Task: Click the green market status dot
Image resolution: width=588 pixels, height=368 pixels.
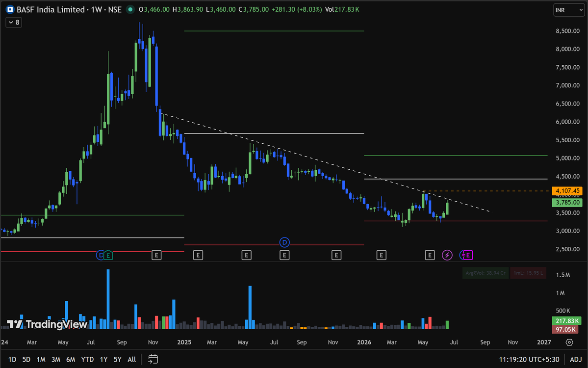Action: [x=130, y=9]
